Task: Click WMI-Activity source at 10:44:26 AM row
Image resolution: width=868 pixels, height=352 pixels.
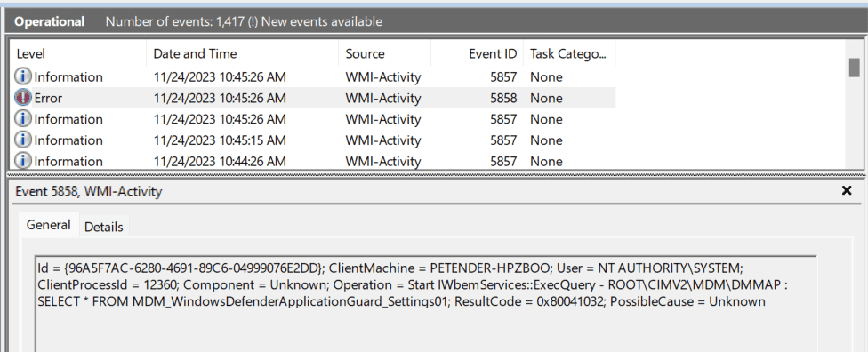Action: pyautogui.click(x=383, y=161)
